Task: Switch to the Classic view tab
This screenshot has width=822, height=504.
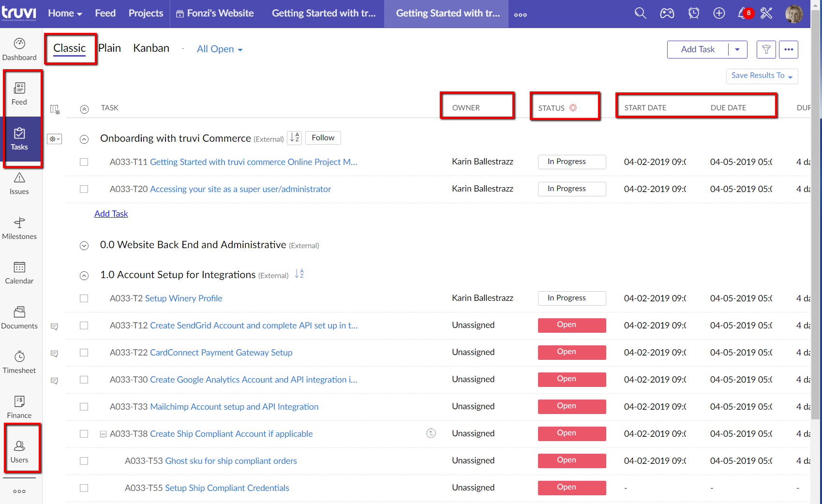Action: point(70,48)
